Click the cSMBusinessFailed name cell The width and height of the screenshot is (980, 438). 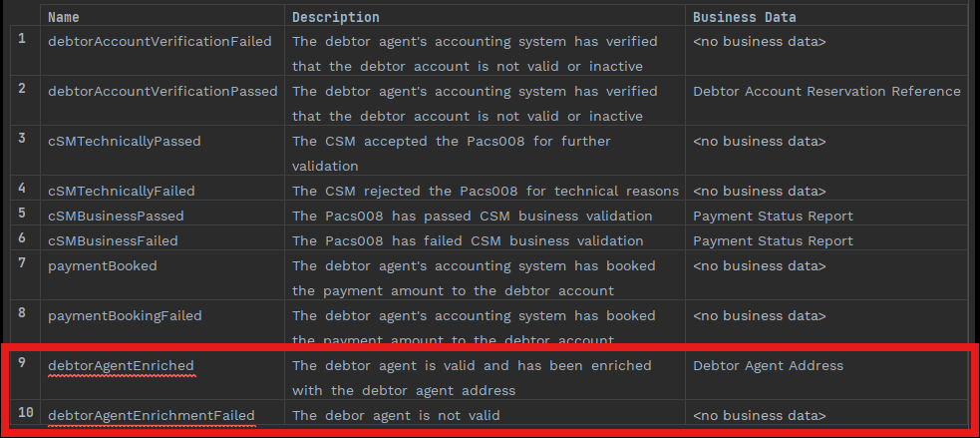113,240
